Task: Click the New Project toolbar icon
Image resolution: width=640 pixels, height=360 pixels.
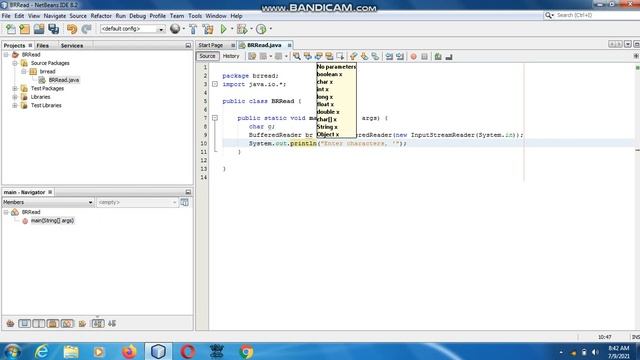Action: pyautogui.click(x=24, y=29)
